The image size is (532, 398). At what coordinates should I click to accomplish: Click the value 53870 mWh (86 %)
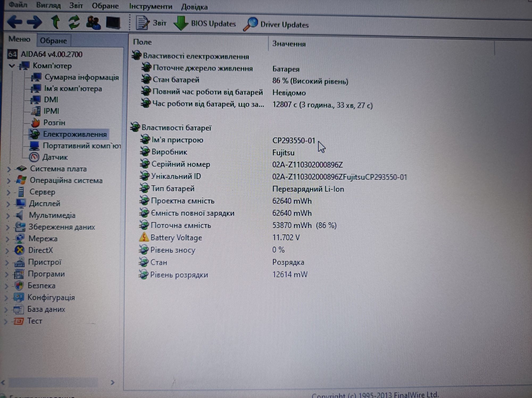305,225
